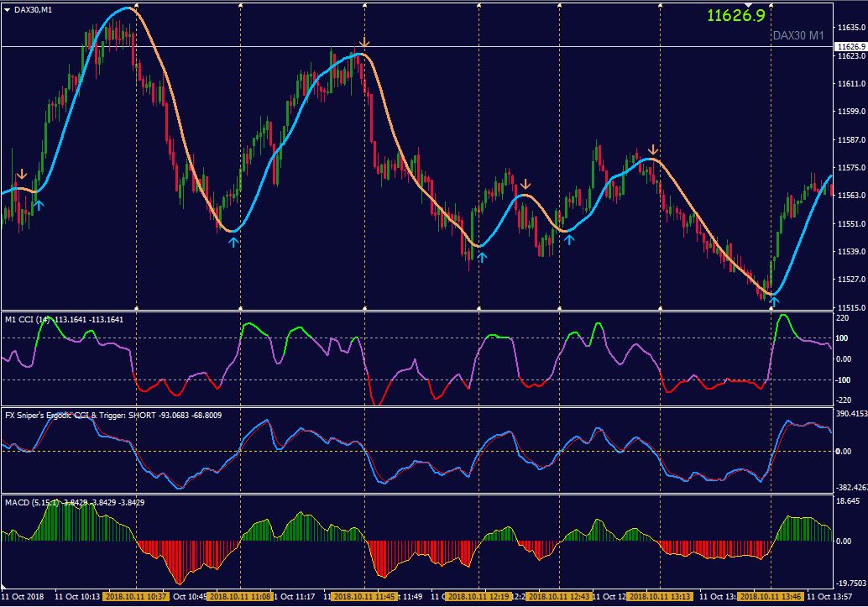Click the blue buy arrow at 12:43 low
Screen dimensions: 868x607
point(569,239)
